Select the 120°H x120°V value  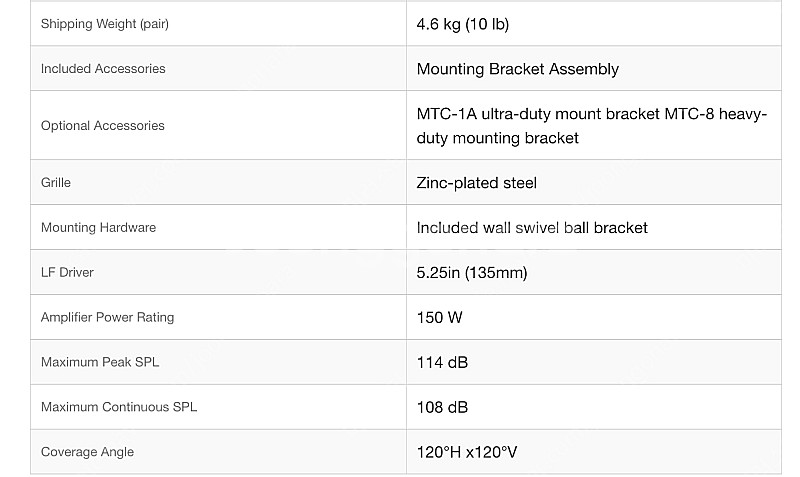(x=466, y=452)
